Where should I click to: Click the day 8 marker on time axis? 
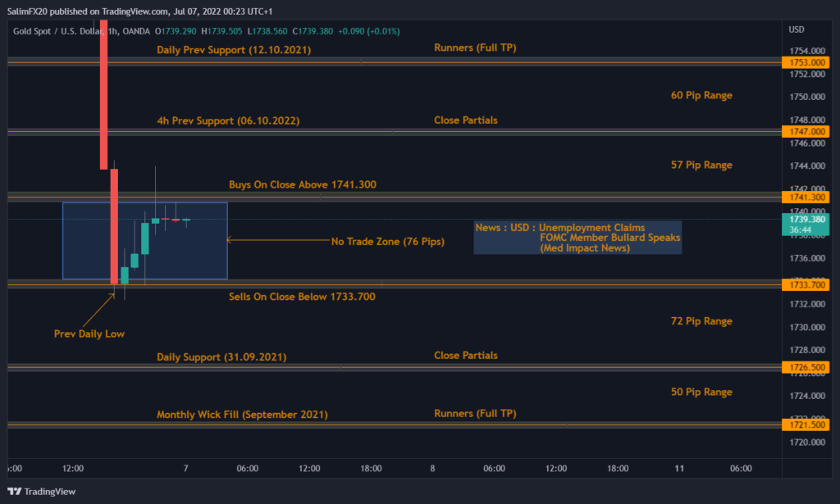coord(432,469)
